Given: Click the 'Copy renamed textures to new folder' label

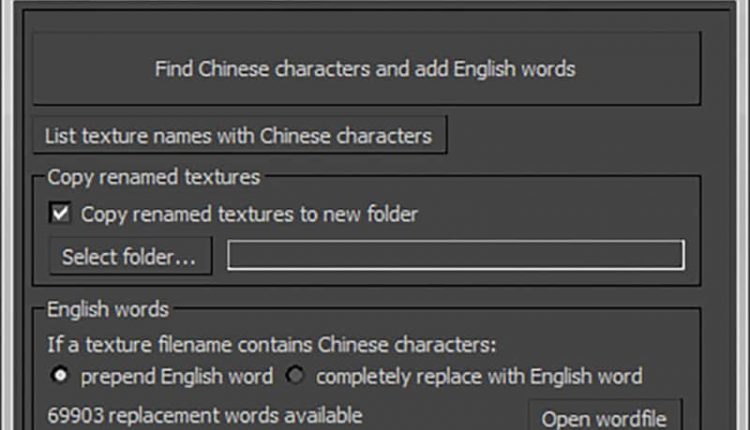Looking at the screenshot, I should [249, 214].
